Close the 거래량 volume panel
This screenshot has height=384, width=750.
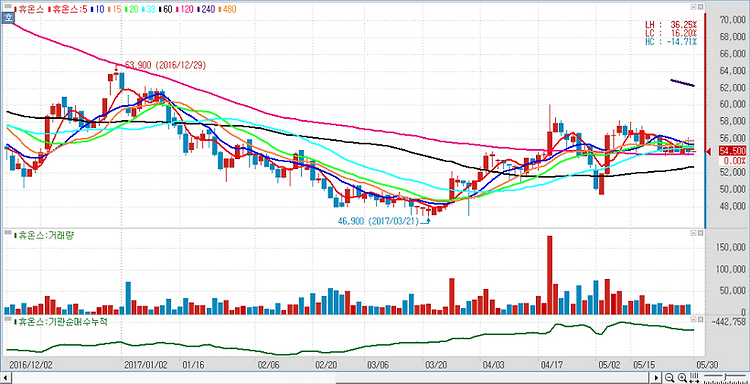pos(700,233)
